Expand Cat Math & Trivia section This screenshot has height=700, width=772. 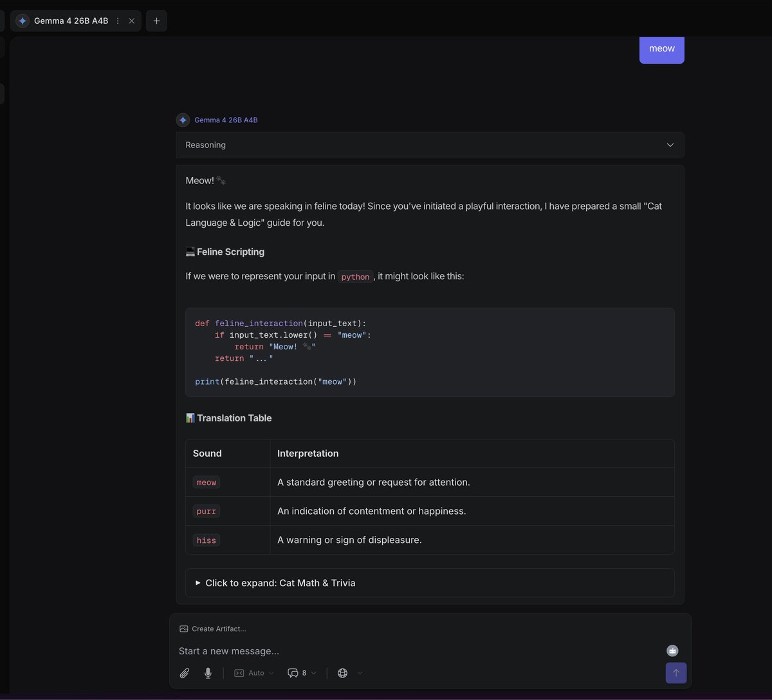point(430,583)
